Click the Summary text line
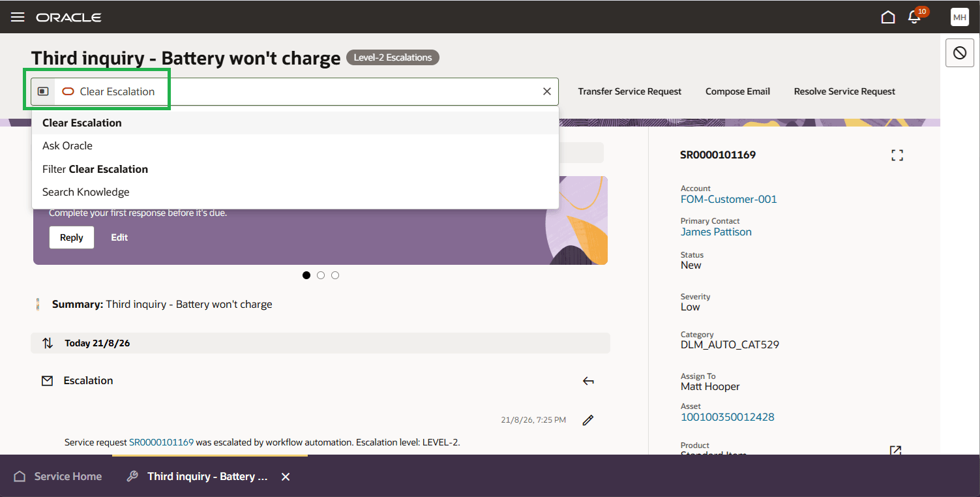Image resolution: width=980 pixels, height=497 pixels. click(x=162, y=305)
